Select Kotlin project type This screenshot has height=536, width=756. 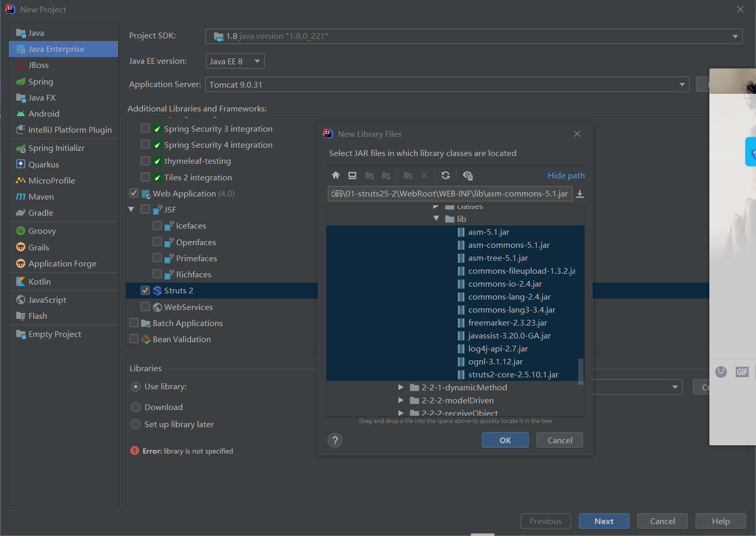click(63, 281)
